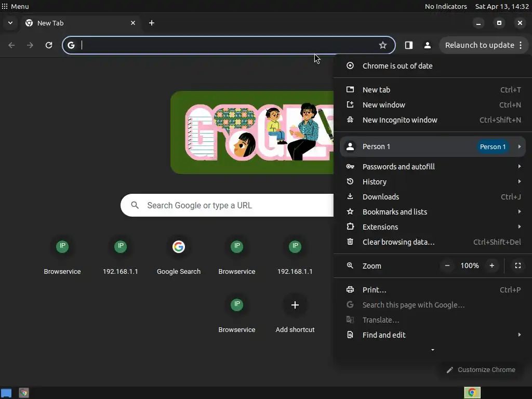Click the trash icon beside Clear browsing data

(x=350, y=242)
